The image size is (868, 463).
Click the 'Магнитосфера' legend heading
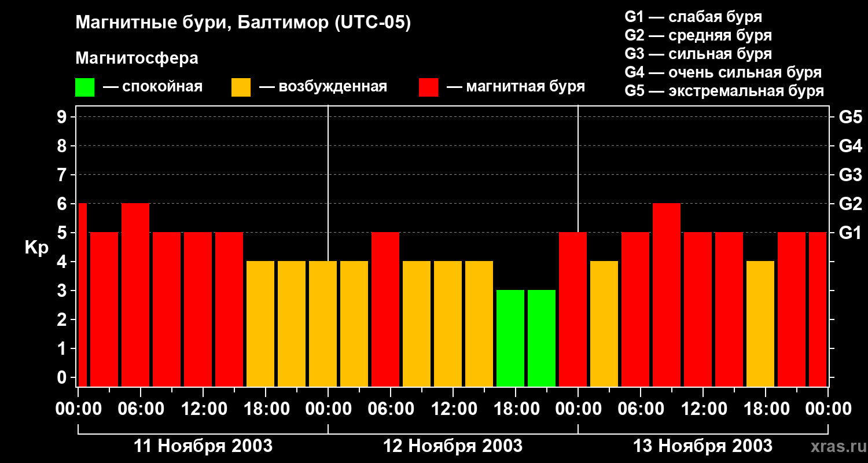point(137,58)
